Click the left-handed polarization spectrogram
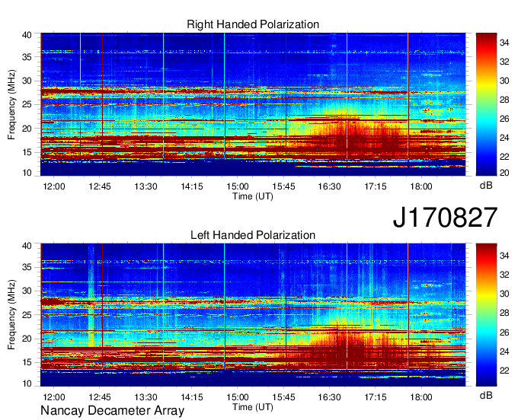 point(253,315)
